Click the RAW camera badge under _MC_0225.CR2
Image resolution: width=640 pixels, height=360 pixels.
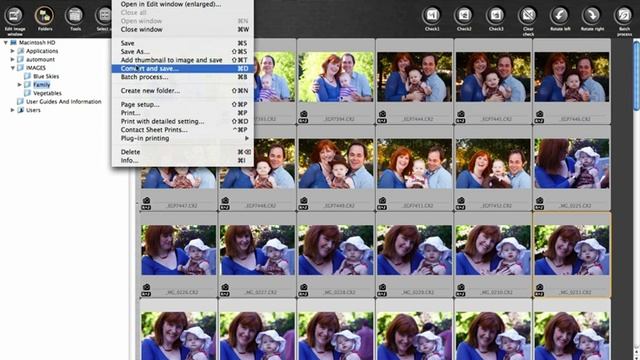pos(540,203)
